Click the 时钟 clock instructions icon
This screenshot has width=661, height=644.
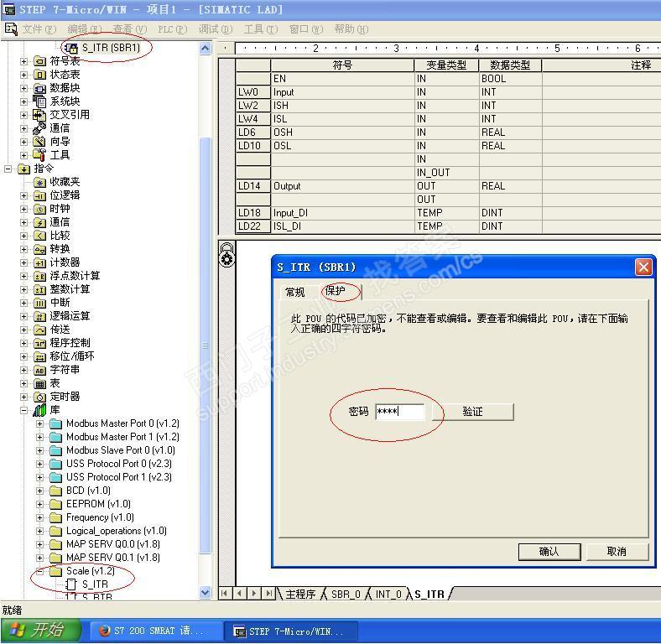point(39,209)
